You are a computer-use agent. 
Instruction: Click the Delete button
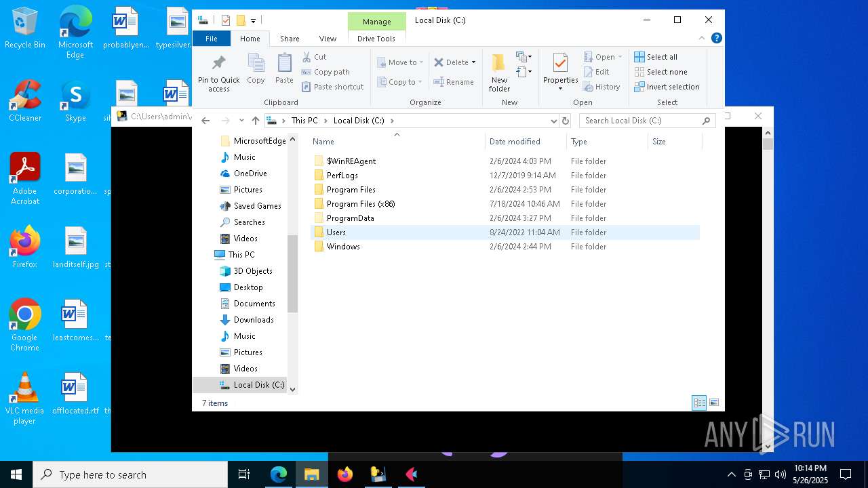pyautogui.click(x=451, y=62)
